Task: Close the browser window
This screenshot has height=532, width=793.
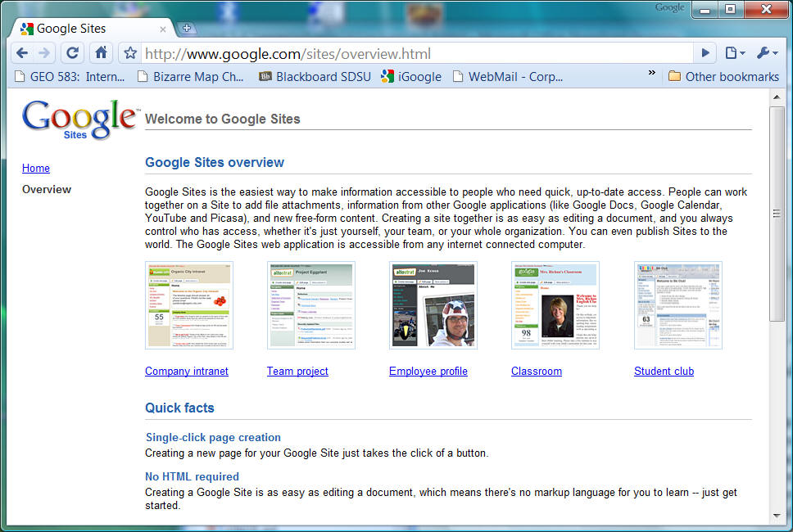Action: (x=766, y=10)
